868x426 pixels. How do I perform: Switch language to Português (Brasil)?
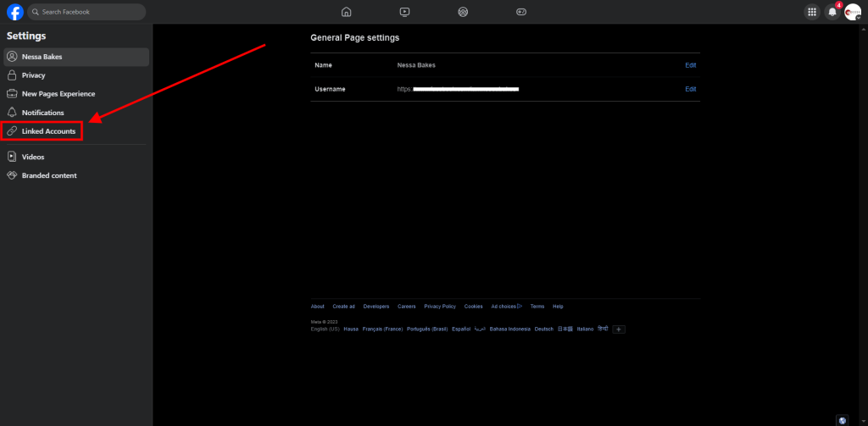(x=427, y=329)
